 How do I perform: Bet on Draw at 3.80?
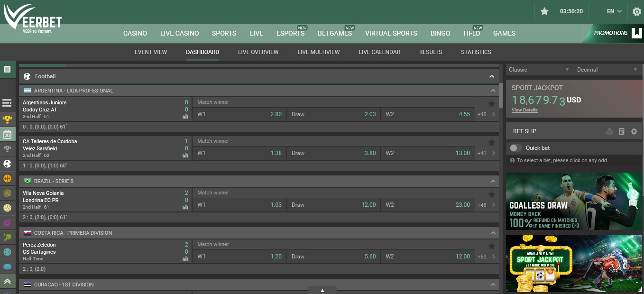click(333, 153)
